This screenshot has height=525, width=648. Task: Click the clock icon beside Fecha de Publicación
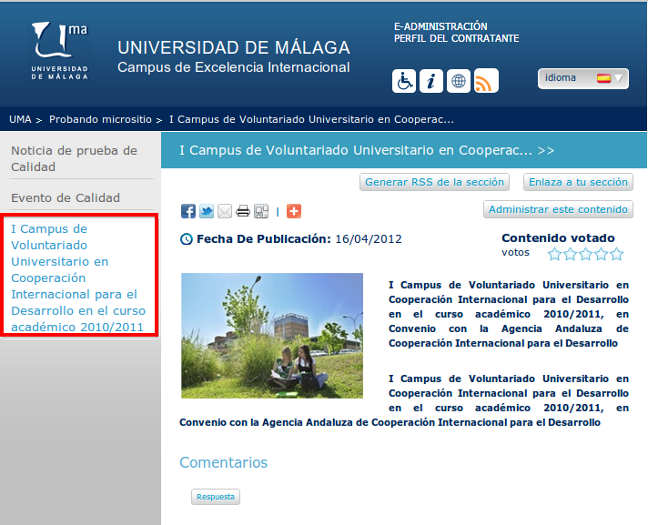186,239
